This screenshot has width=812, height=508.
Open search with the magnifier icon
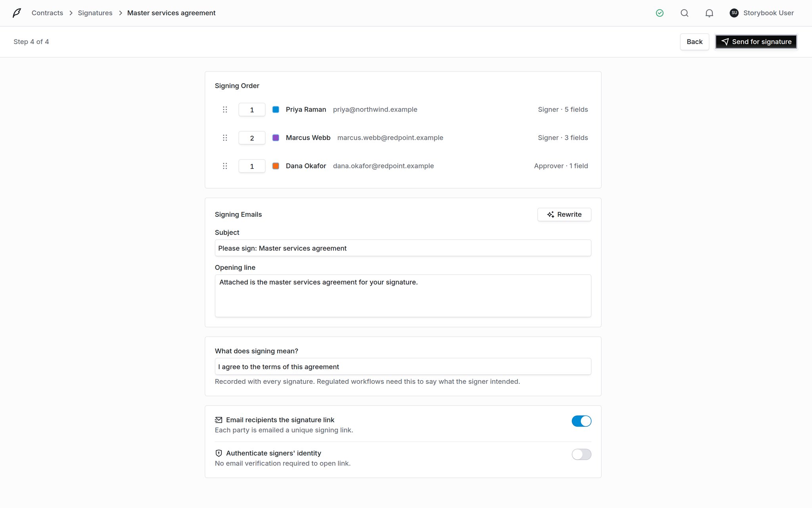click(685, 13)
